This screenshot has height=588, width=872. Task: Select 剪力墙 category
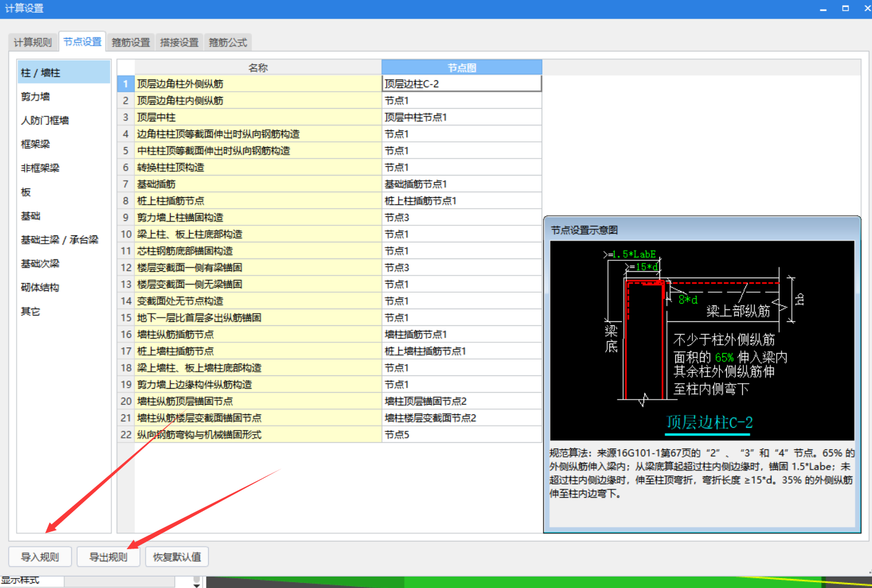64,97
